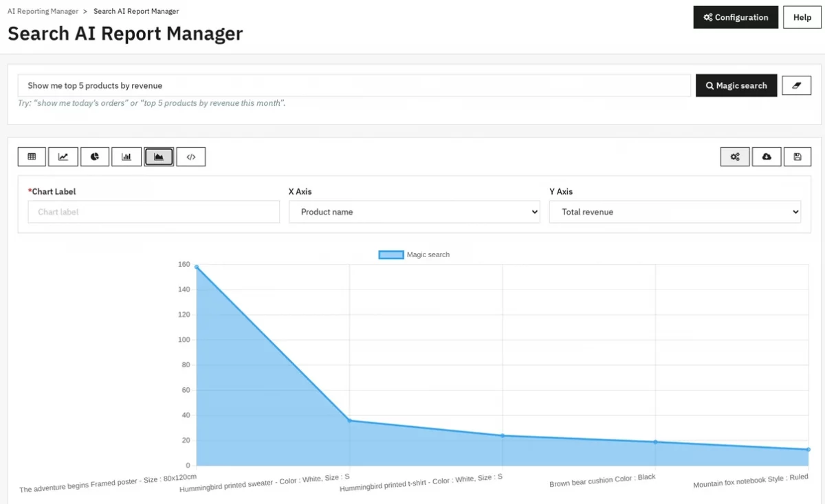Click the 'Brown bear cushion Color : Black' axis label

click(x=603, y=480)
